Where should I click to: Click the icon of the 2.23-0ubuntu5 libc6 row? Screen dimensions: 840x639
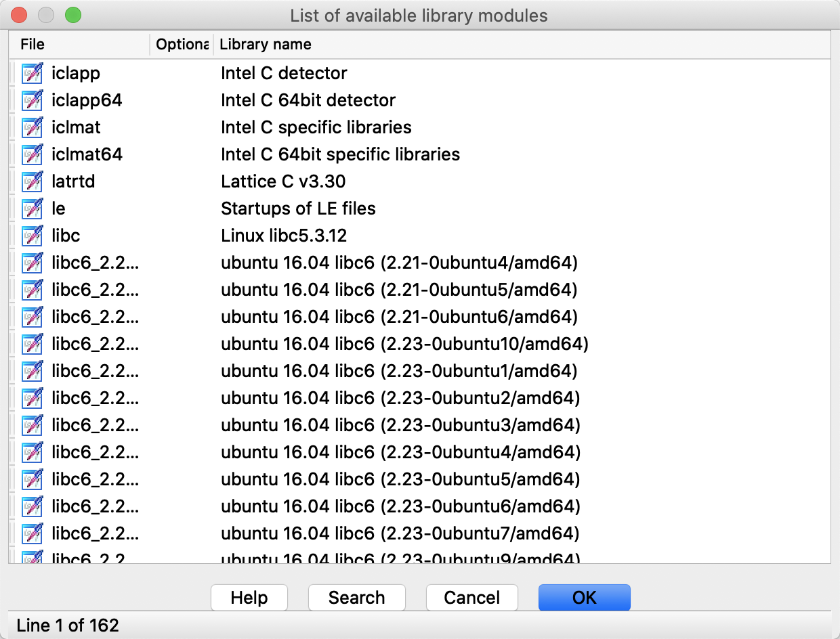[x=32, y=479]
